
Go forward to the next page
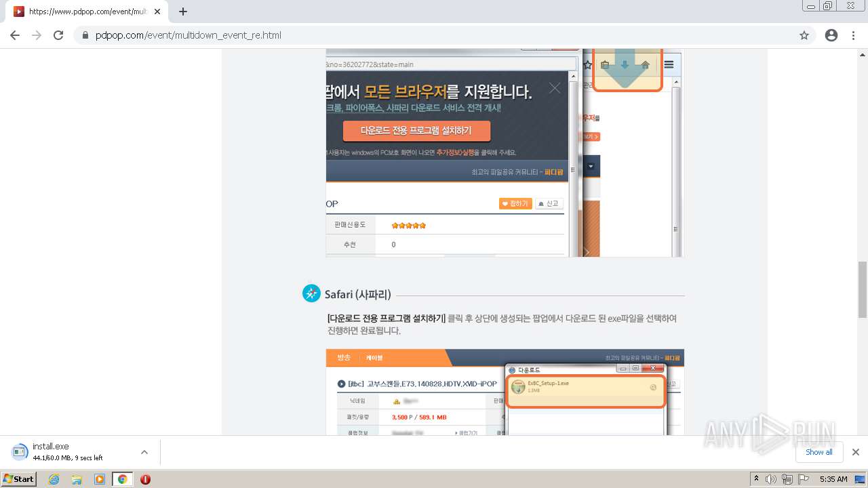pyautogui.click(x=37, y=35)
